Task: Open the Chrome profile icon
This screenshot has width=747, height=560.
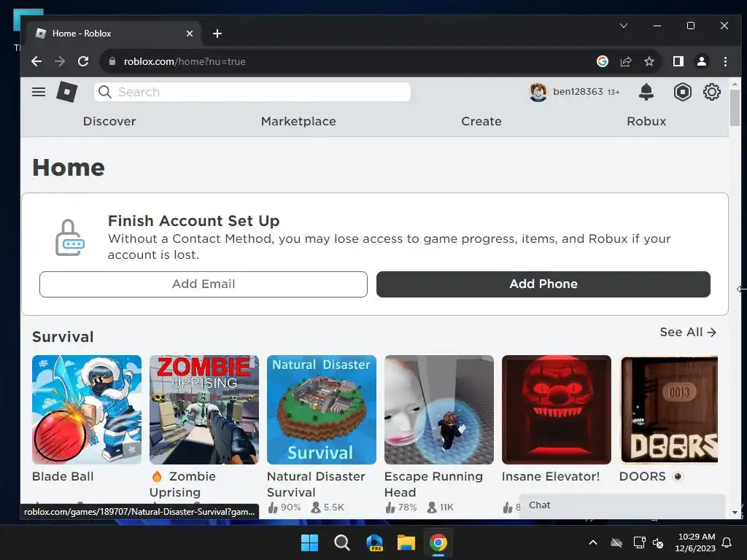Action: coord(701,61)
